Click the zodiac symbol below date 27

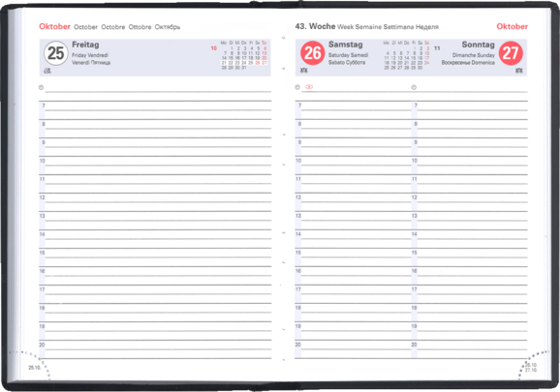click(x=519, y=71)
